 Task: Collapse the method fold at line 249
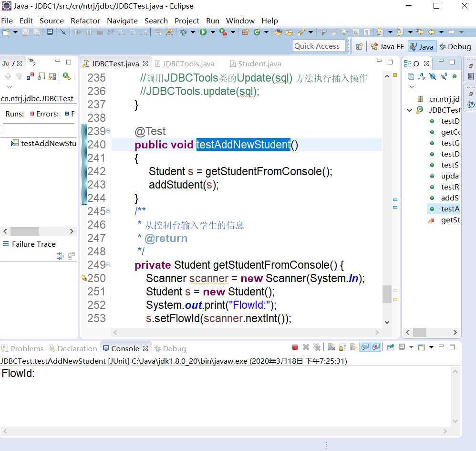[108, 264]
